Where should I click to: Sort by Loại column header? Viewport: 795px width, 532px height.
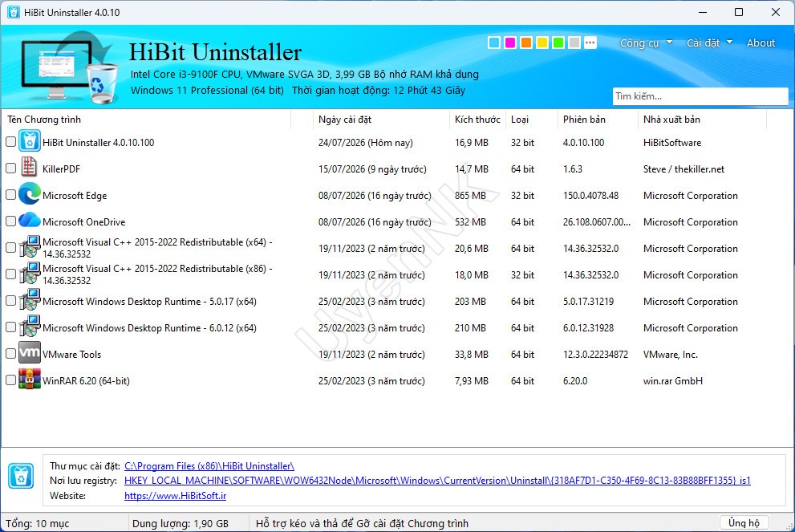click(x=531, y=120)
